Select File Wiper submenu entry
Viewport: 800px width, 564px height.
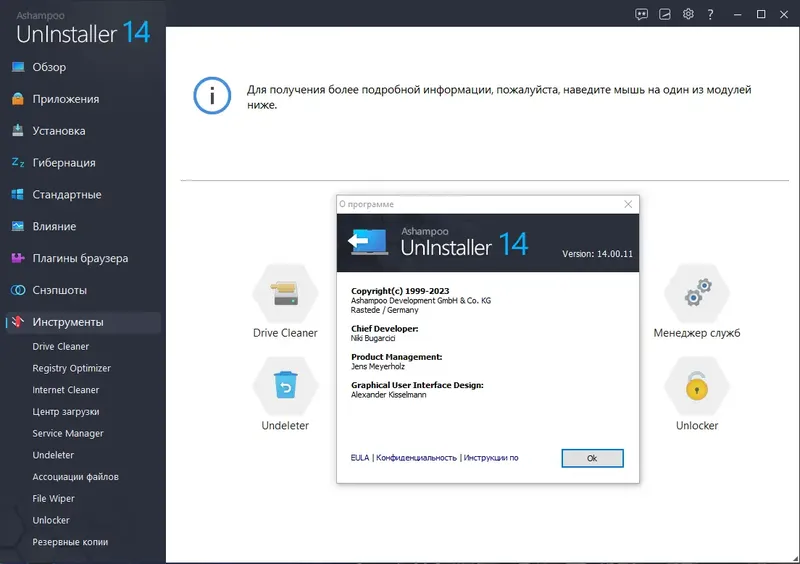tap(53, 498)
